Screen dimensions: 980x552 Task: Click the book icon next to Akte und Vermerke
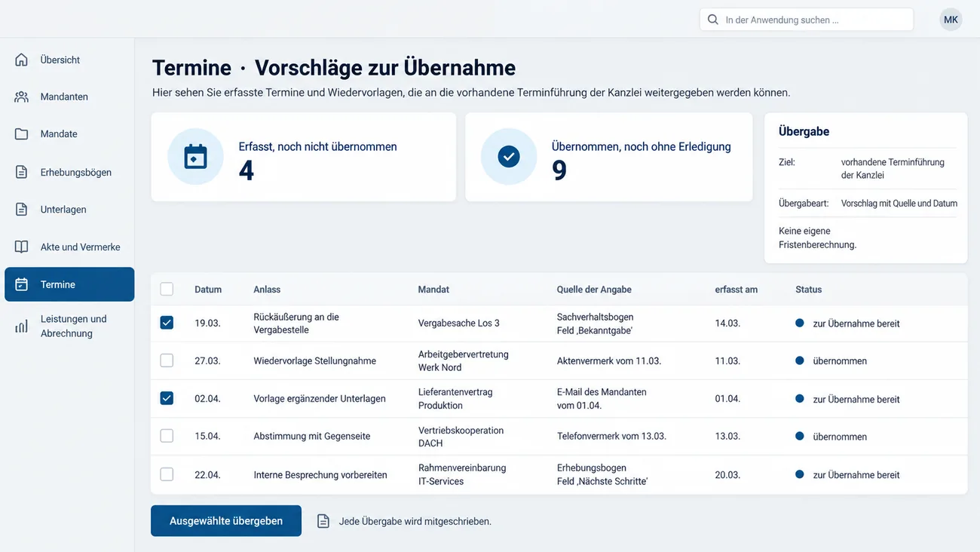click(x=22, y=247)
